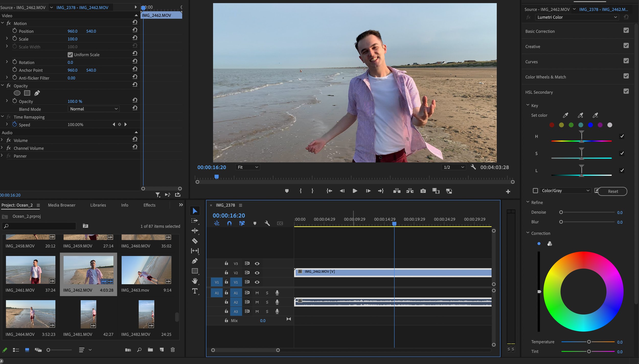Open the Libraries tab
The width and height of the screenshot is (639, 364).
pos(98,205)
